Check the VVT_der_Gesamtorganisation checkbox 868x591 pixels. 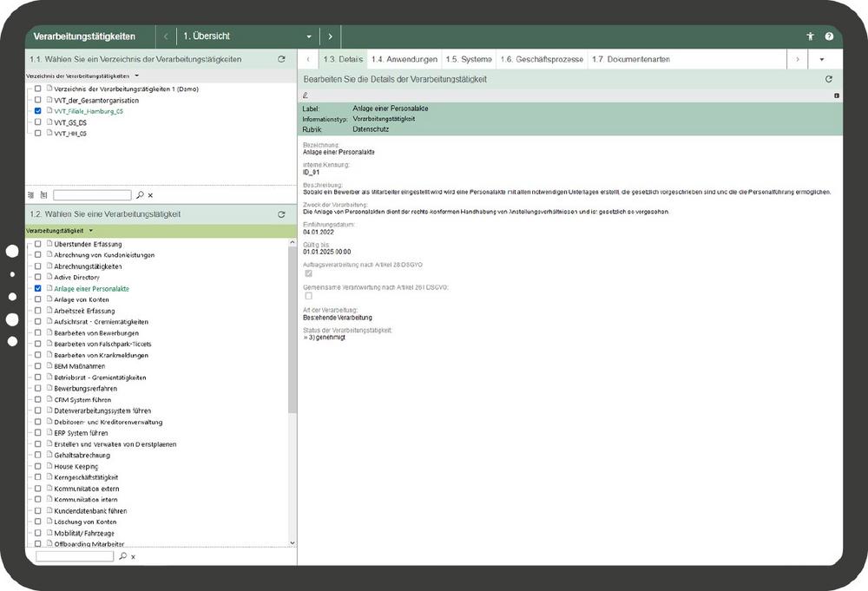(x=37, y=101)
